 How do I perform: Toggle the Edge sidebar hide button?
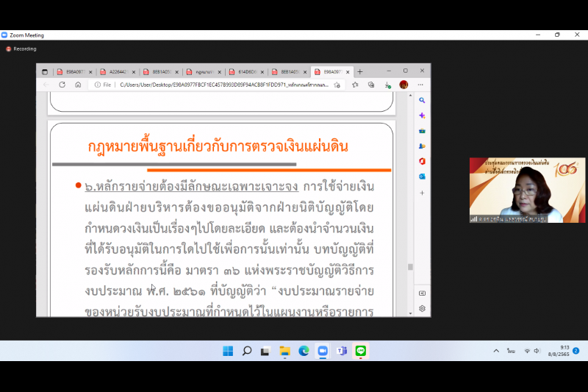coord(422,293)
